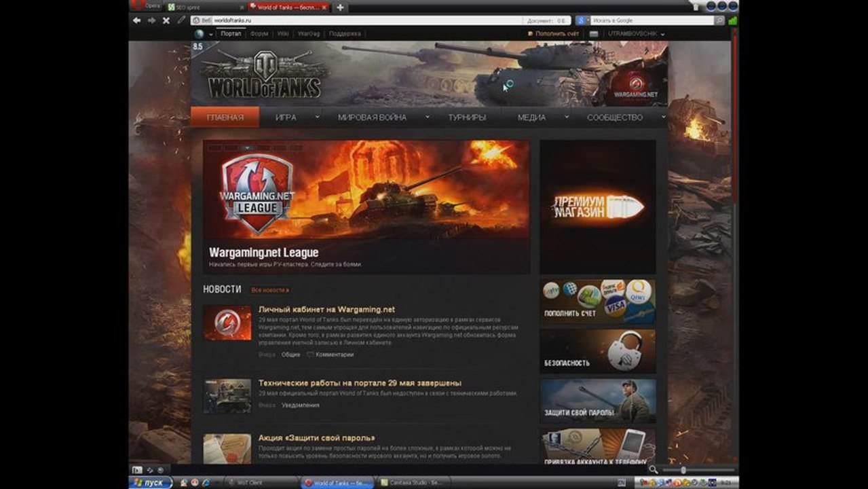Close the SEO sprint tab
Screen dimensions: 868x489
[x=240, y=7]
